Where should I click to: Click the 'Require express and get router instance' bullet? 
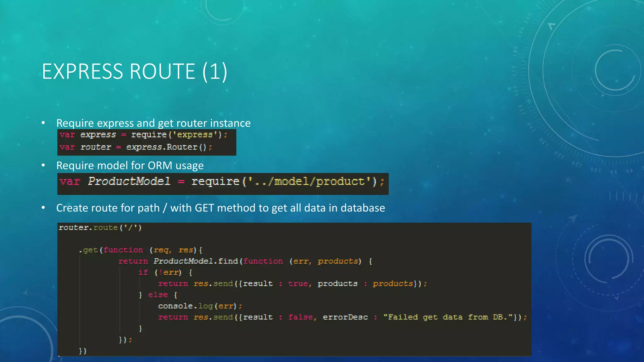tap(153, 123)
